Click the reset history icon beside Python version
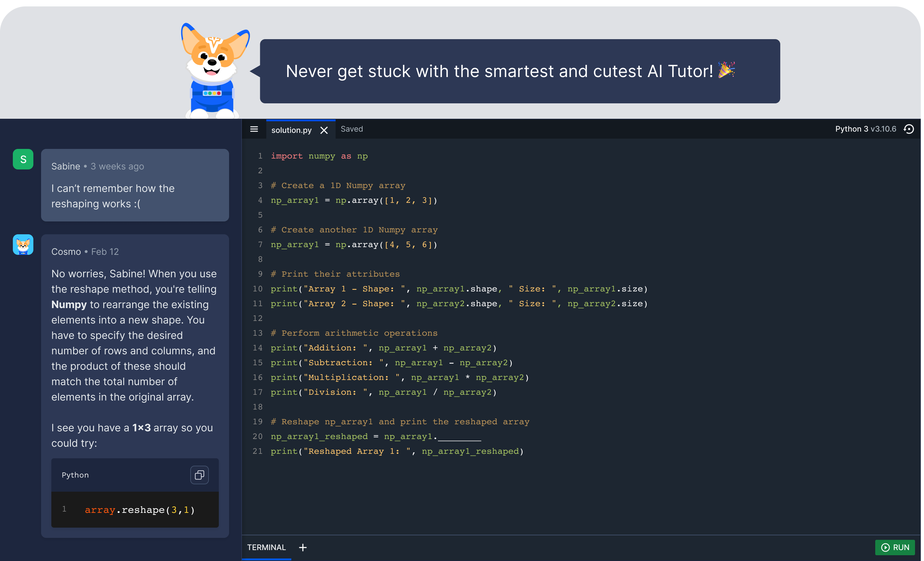 tap(909, 129)
